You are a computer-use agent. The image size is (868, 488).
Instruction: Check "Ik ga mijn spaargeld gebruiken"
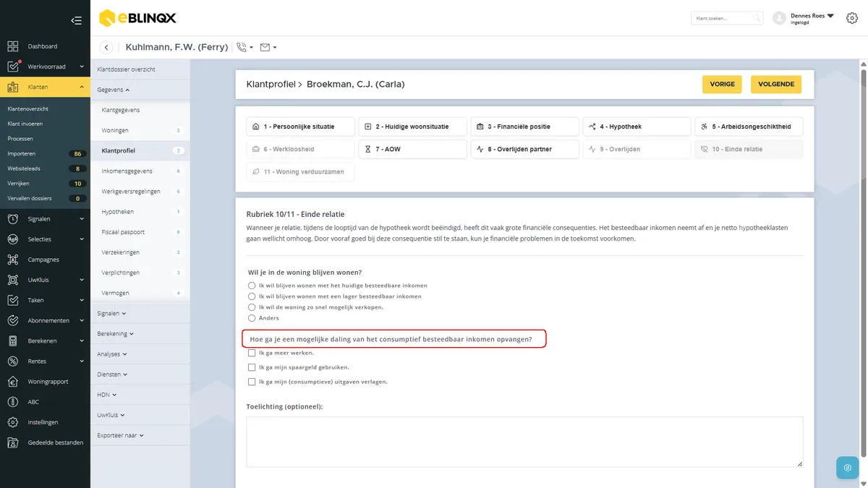(x=252, y=367)
